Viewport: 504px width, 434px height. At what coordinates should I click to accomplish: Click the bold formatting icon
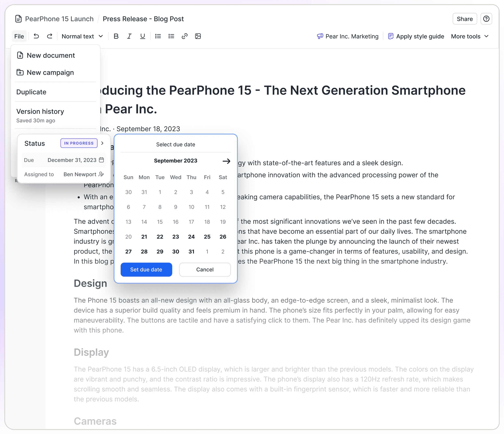(116, 36)
